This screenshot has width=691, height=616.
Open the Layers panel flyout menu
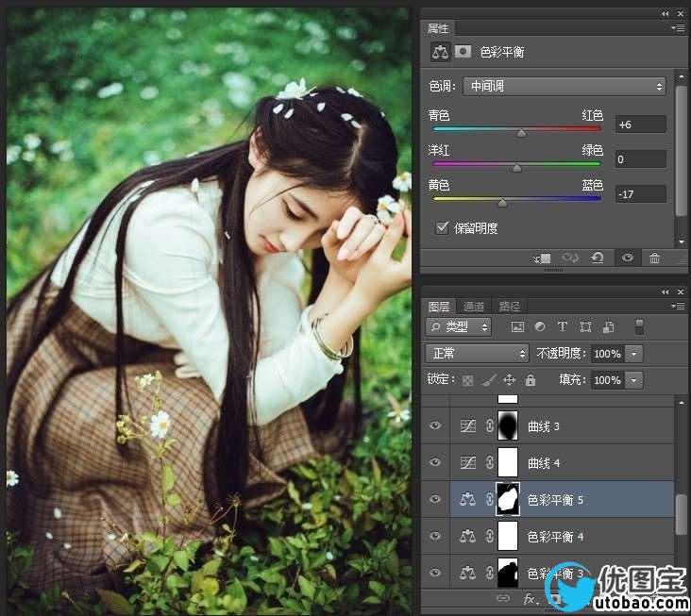tap(678, 306)
